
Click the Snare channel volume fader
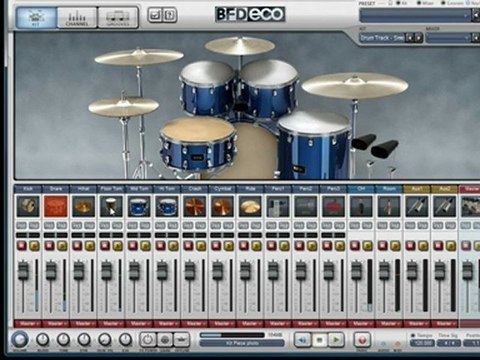(51, 270)
